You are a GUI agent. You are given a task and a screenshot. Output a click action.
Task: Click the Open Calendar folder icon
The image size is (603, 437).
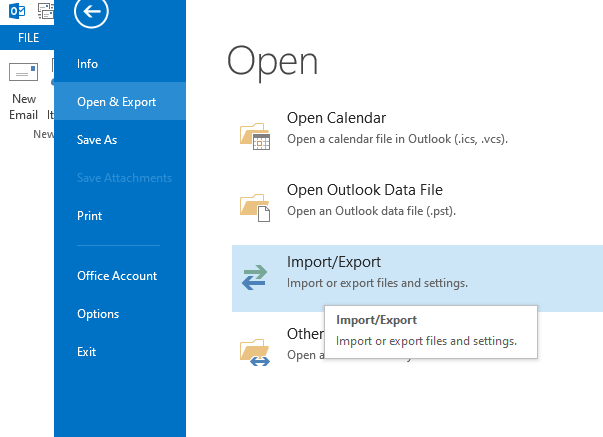pos(255,136)
